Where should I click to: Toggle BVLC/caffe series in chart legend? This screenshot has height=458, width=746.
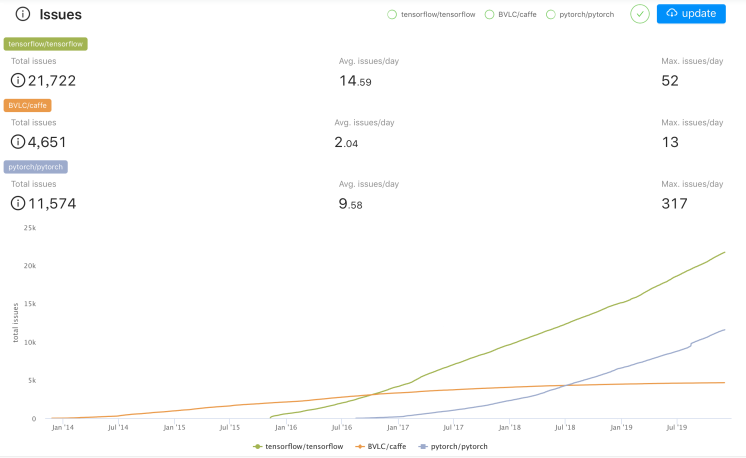381,447
